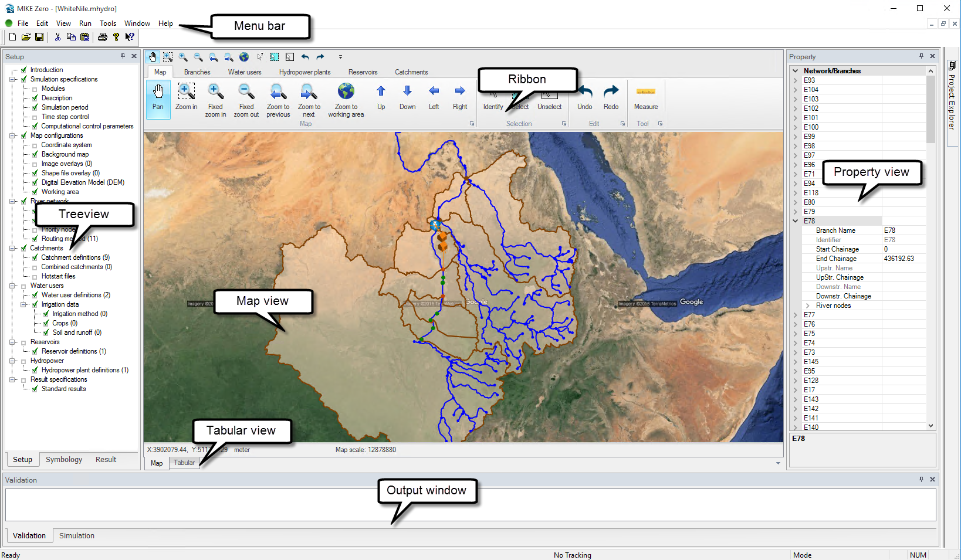Switch to the Symbology tab
Image resolution: width=961 pixels, height=560 pixels.
[x=64, y=460]
